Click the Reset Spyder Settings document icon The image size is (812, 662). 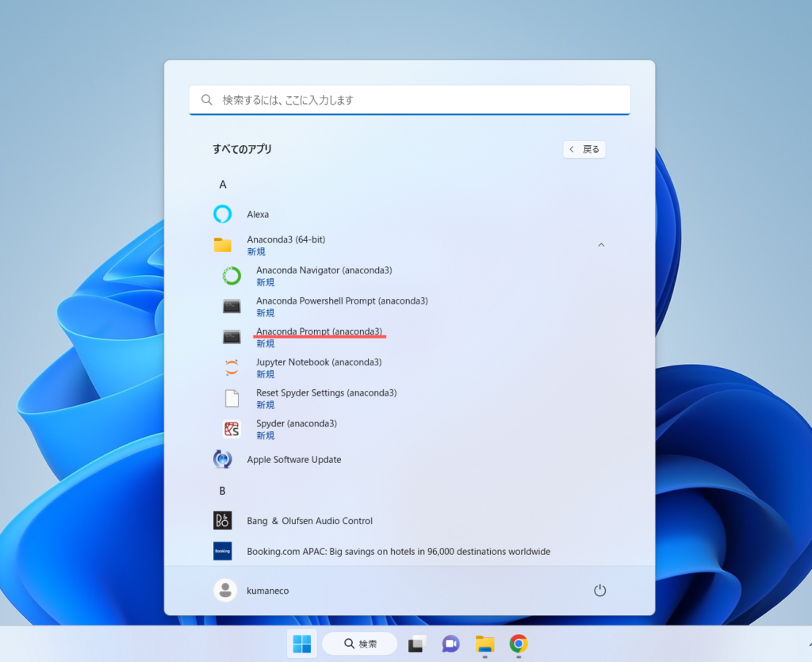point(232,399)
